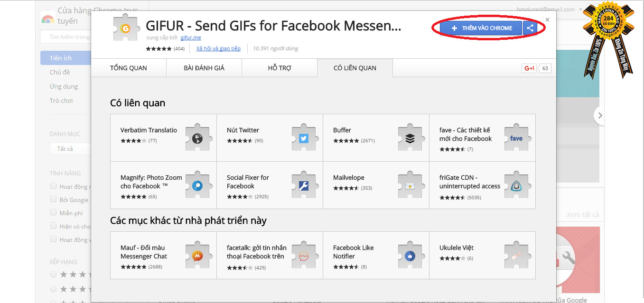Toggle the Miễn phí checkbox

pos(54,213)
